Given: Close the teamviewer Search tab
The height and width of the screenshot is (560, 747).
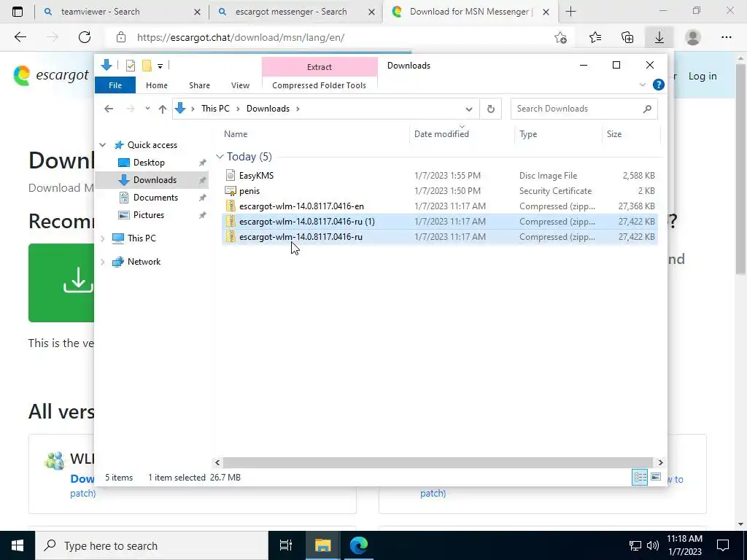Looking at the screenshot, I should pos(197,12).
